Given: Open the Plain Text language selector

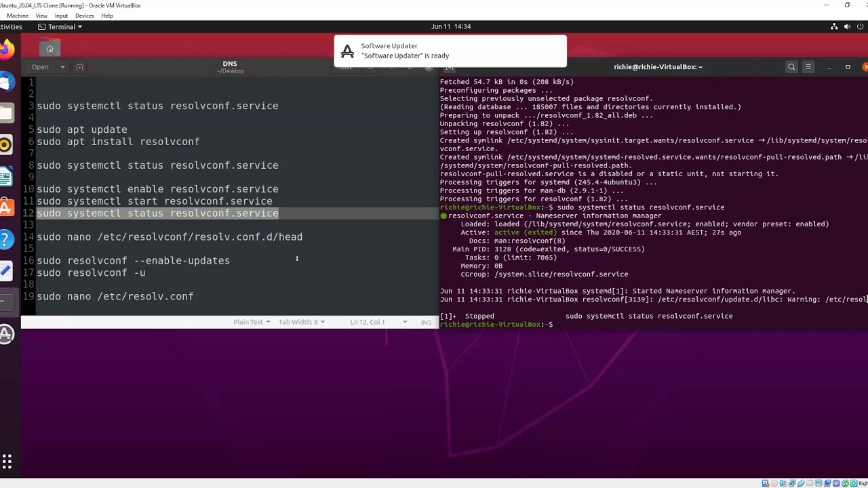Looking at the screenshot, I should pos(252,322).
